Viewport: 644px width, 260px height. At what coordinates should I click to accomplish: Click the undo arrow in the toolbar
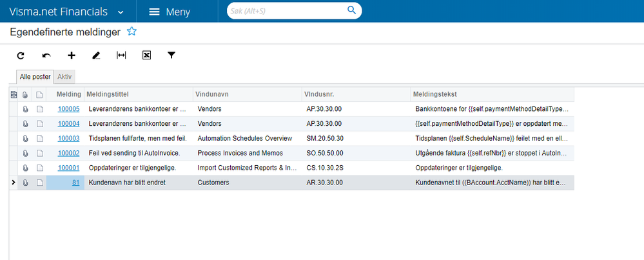46,55
